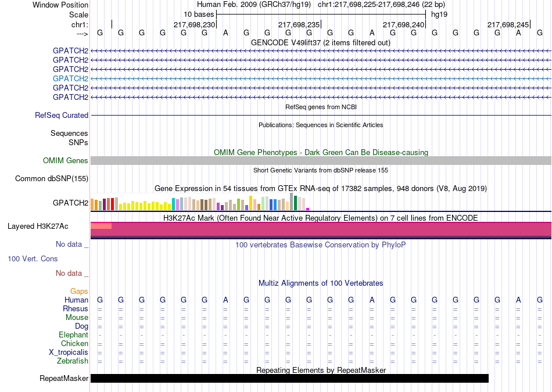Click the light-blue highlighted GPATCH2 transcript label

(x=70, y=78)
